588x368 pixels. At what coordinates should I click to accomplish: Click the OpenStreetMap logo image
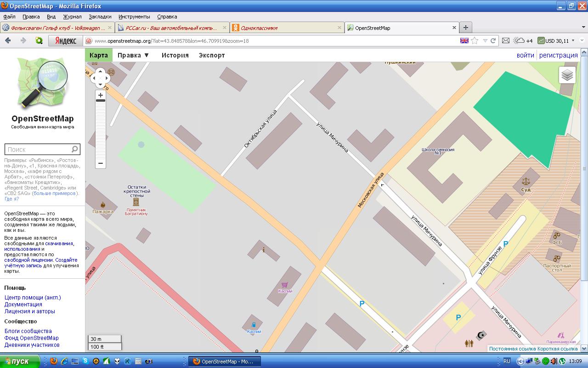point(42,83)
